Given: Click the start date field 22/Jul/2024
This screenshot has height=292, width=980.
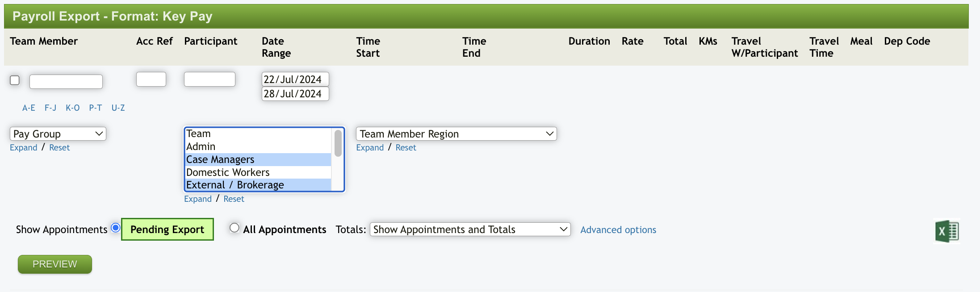Looking at the screenshot, I should tap(295, 79).
